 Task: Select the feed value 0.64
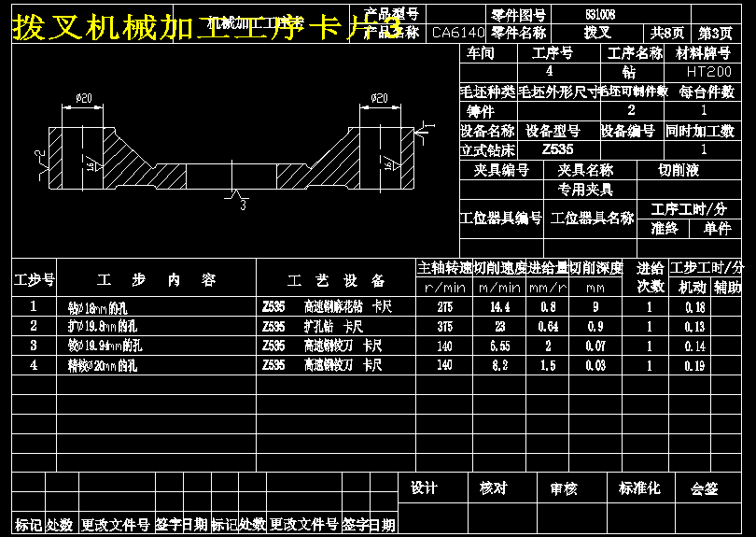[548, 327]
